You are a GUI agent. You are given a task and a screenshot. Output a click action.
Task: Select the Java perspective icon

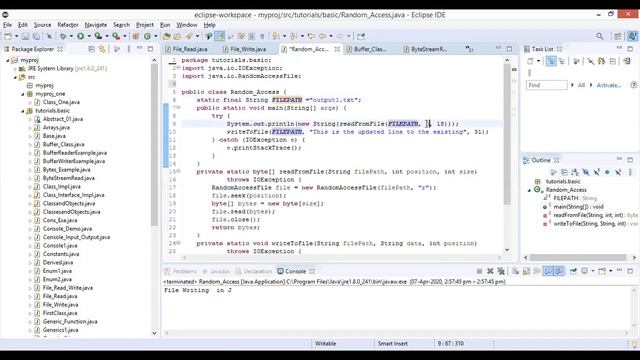pos(632,36)
